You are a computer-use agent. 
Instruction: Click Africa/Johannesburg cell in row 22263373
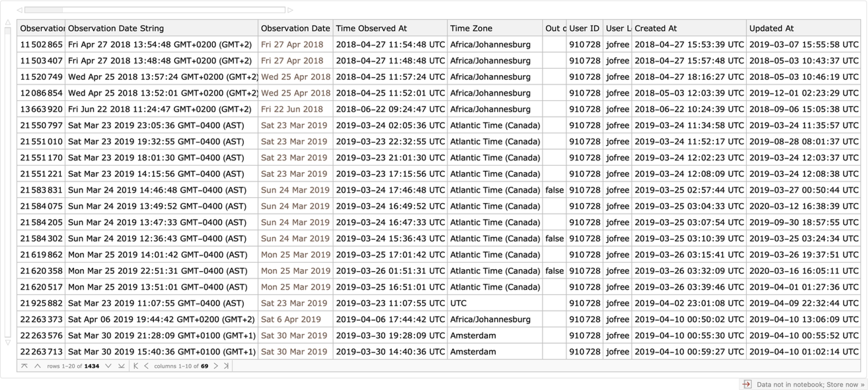click(x=495, y=319)
